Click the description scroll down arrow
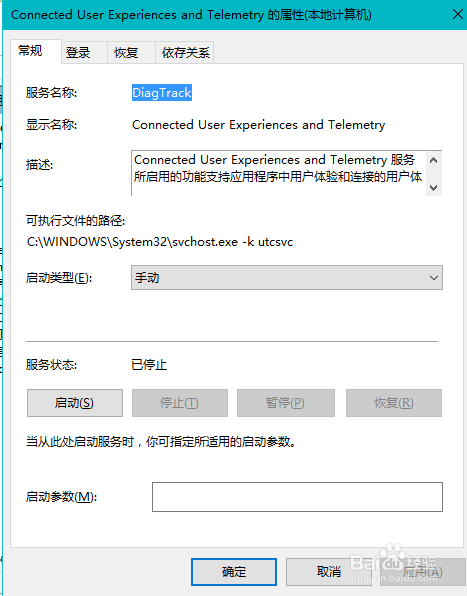This screenshot has height=596, width=467. click(x=434, y=187)
